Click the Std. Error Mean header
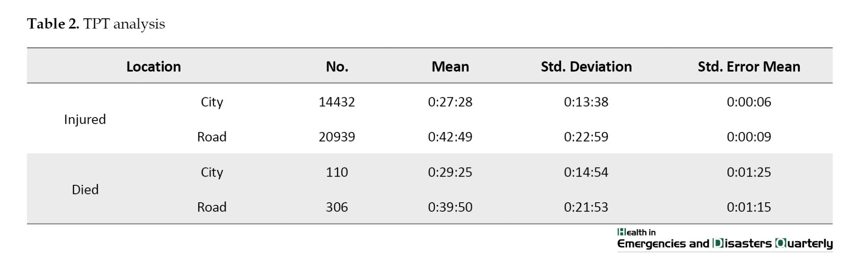The height and width of the screenshot is (273, 868). coord(749,66)
